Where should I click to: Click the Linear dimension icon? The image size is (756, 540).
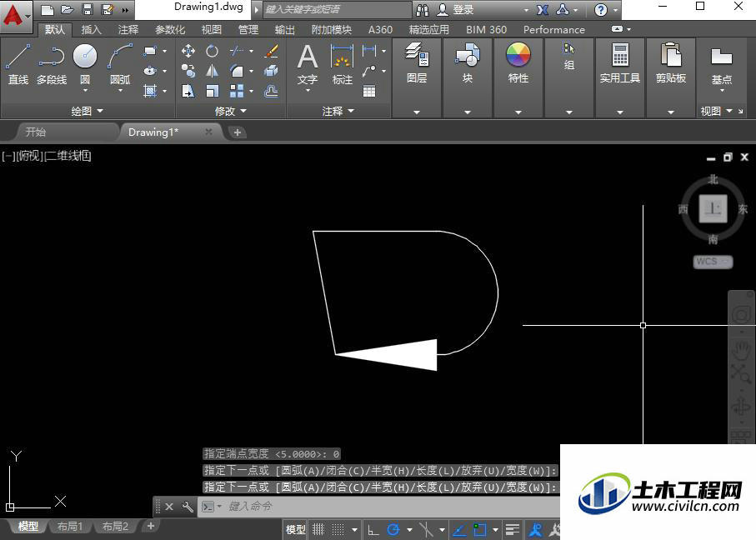click(369, 50)
